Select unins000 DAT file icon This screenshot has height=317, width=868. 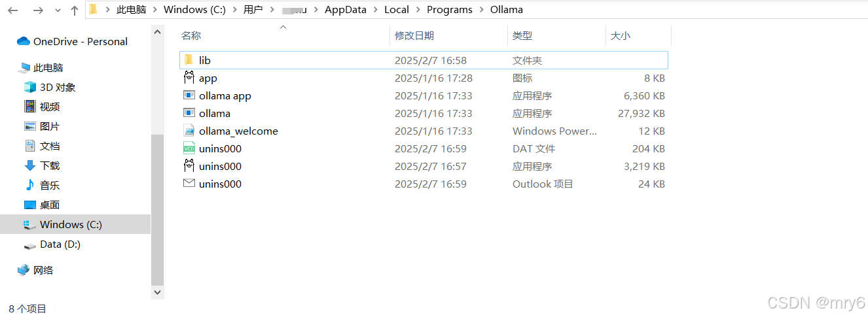click(x=189, y=148)
